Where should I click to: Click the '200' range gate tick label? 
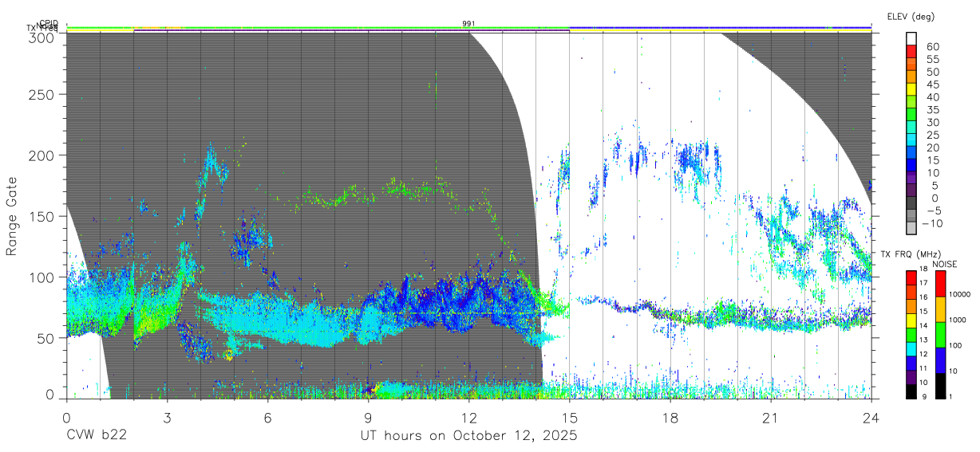[x=41, y=155]
